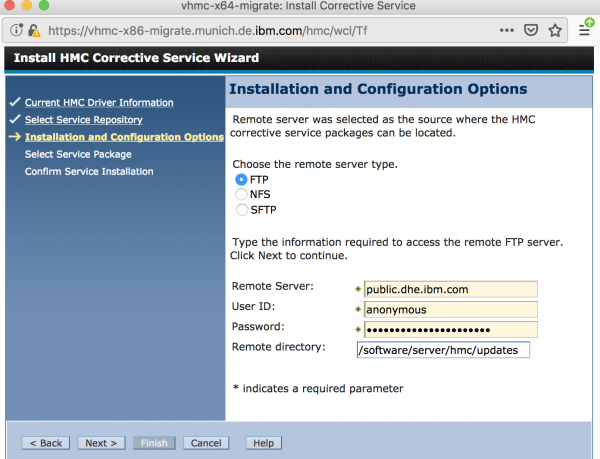Click the lock warning security icon
This screenshot has width=600, height=459.
tap(34, 31)
